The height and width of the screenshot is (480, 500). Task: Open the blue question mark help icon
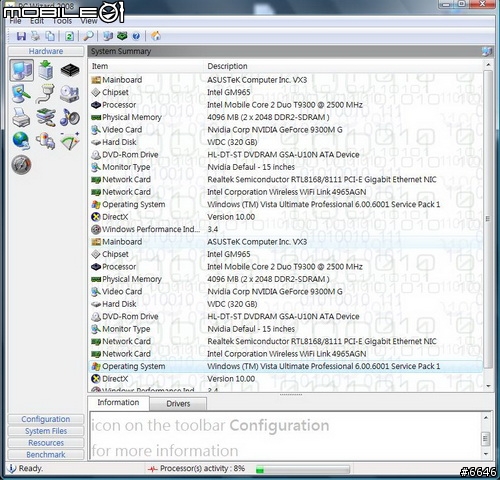tap(136, 36)
